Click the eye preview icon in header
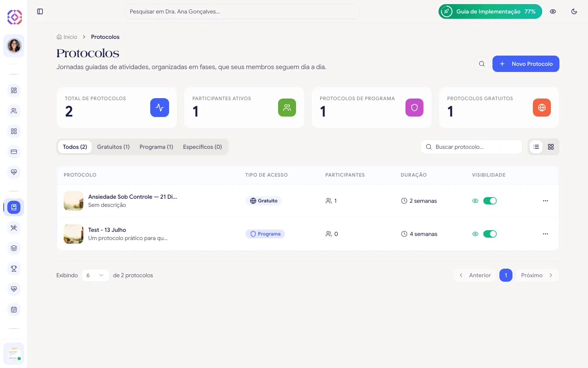The width and height of the screenshot is (588, 368). [553, 11]
